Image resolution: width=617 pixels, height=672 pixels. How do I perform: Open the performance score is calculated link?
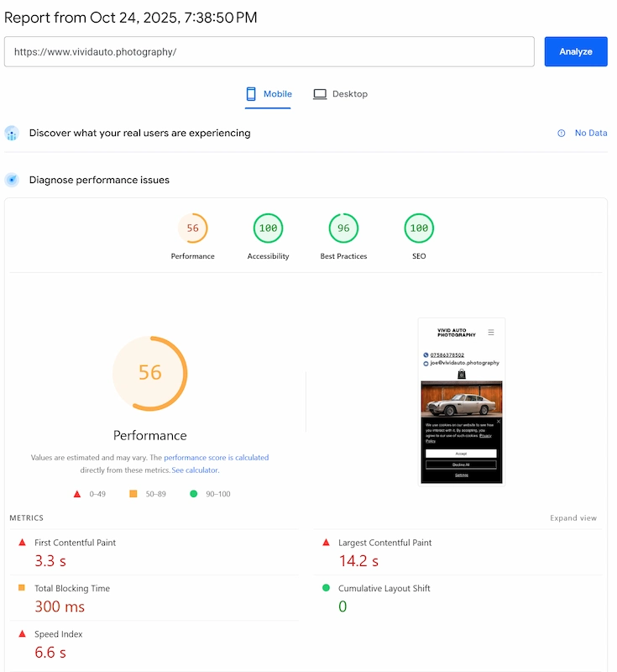(x=217, y=457)
